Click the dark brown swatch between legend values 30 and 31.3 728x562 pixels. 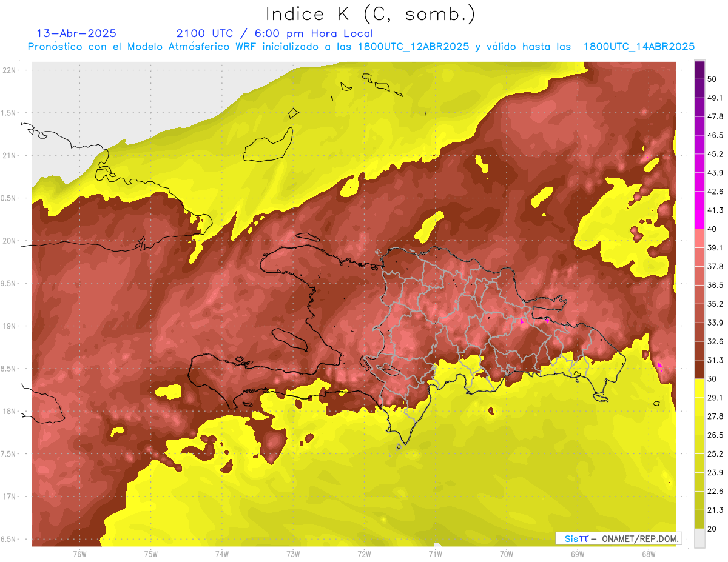[x=699, y=369]
